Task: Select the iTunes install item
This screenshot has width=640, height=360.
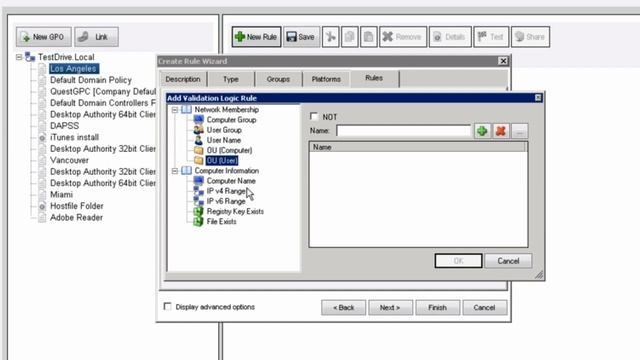Action: (x=74, y=137)
